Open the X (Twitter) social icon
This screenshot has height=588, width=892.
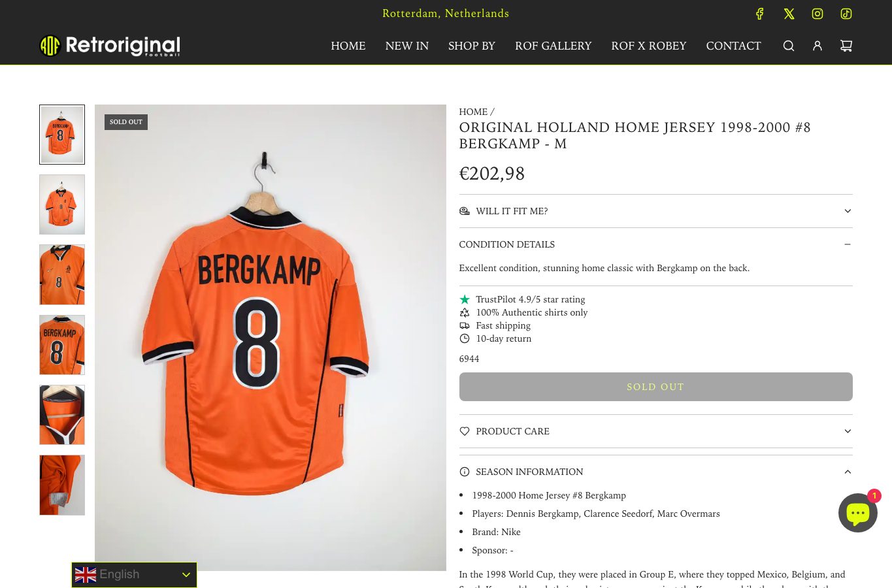(x=789, y=14)
